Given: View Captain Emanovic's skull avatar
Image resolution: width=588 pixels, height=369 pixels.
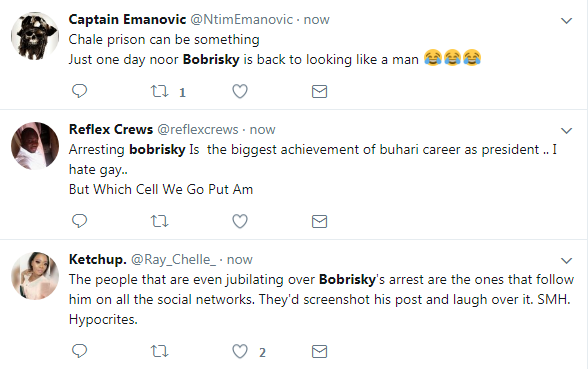Looking at the screenshot, I should point(35,36).
